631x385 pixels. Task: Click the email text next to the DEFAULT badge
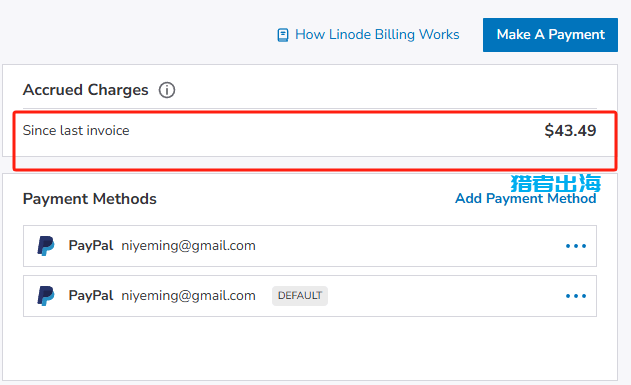(188, 296)
